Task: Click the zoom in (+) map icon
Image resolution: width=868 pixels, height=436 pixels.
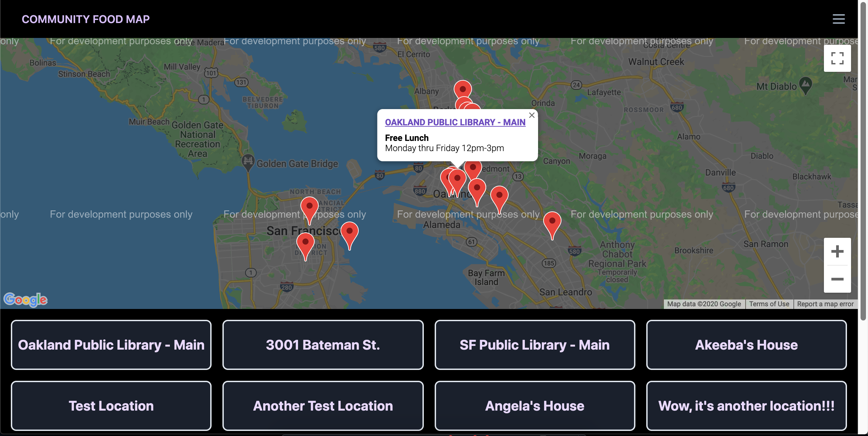Action: [x=836, y=251]
